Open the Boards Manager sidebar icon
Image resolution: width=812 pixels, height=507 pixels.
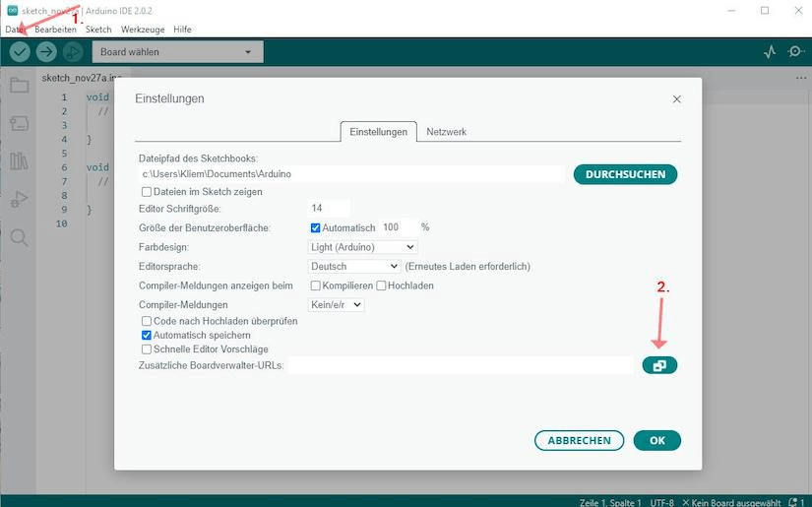click(x=19, y=123)
